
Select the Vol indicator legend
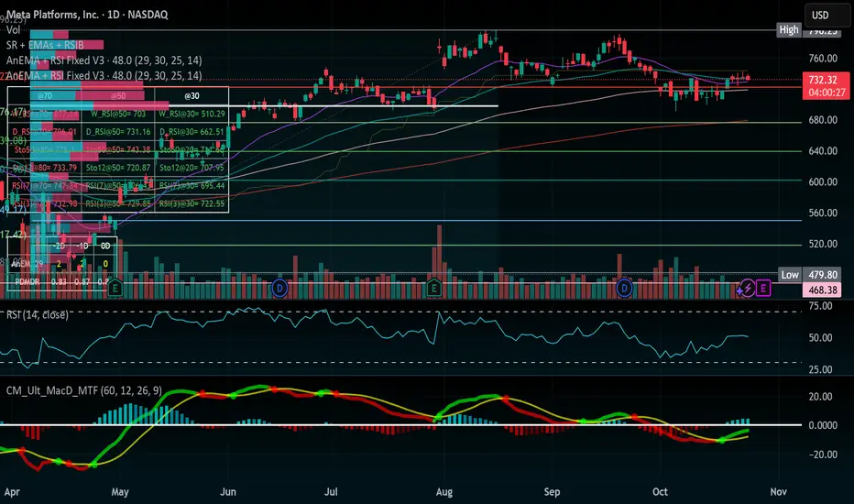tap(13, 30)
